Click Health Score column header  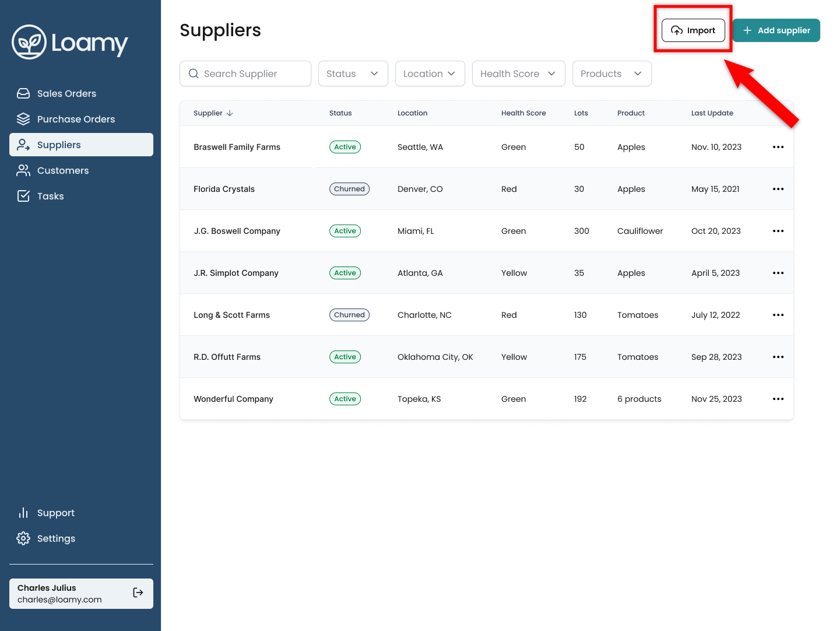pos(523,113)
